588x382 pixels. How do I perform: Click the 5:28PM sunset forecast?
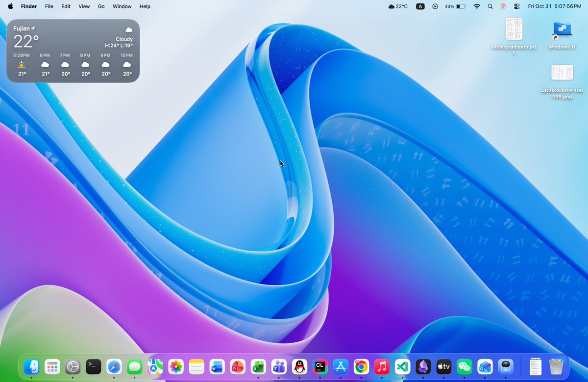click(22, 65)
